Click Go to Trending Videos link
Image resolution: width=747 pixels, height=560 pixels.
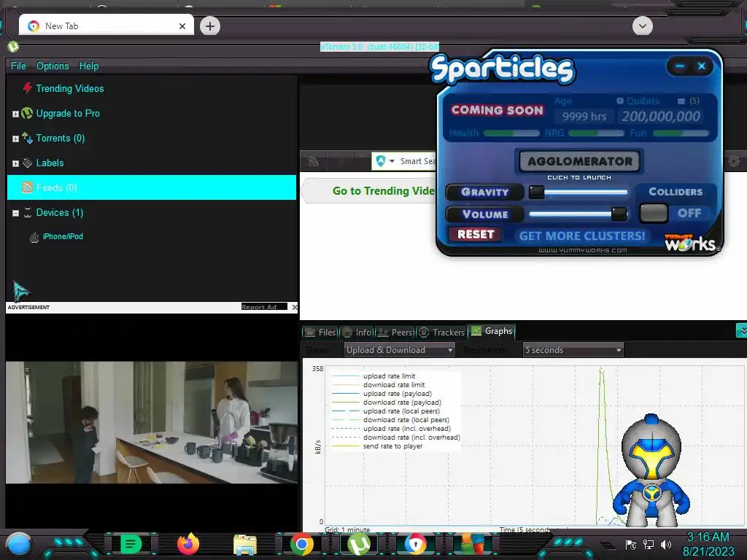pyautogui.click(x=384, y=191)
